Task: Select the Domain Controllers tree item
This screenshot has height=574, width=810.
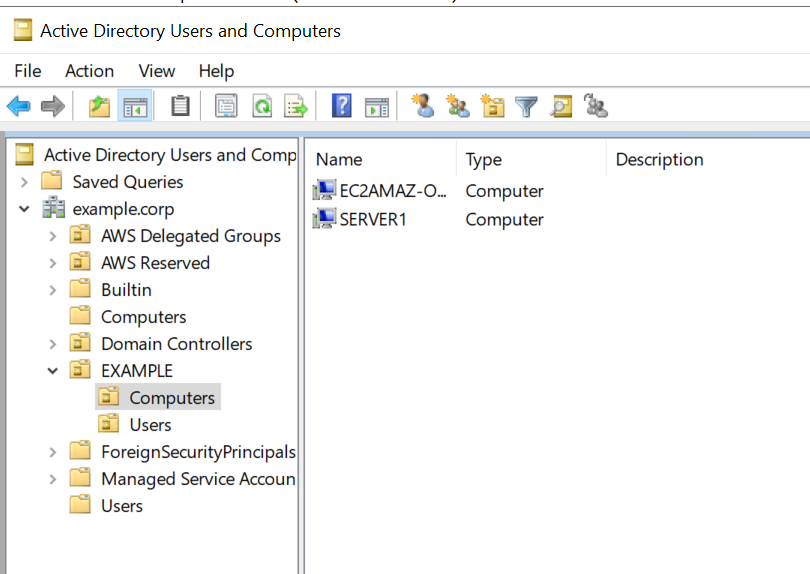Action: click(x=177, y=344)
